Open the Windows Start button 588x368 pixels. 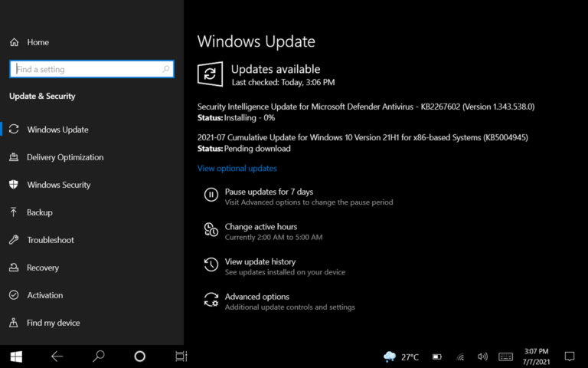click(16, 356)
